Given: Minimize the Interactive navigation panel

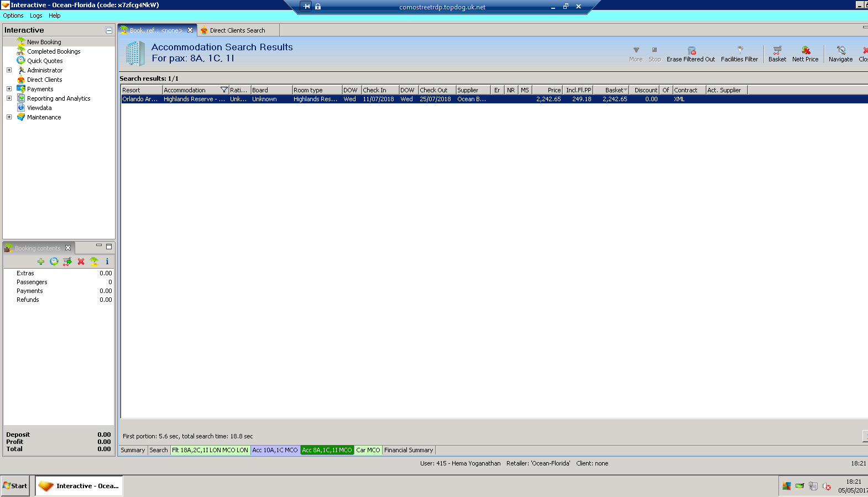Looking at the screenshot, I should [109, 30].
